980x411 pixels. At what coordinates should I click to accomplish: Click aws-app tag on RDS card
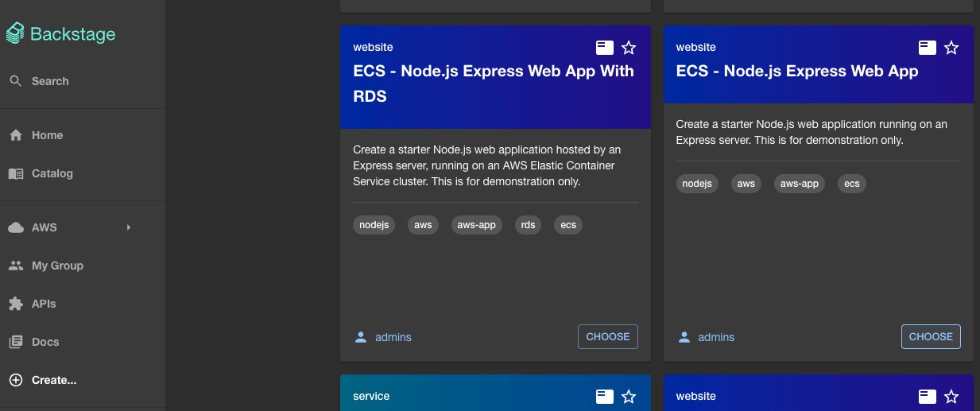[x=476, y=225]
